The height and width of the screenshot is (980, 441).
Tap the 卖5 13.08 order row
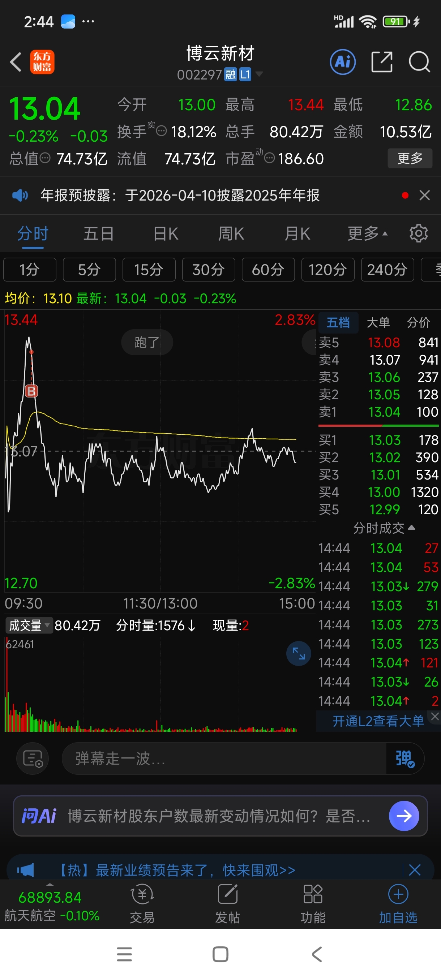tap(378, 343)
